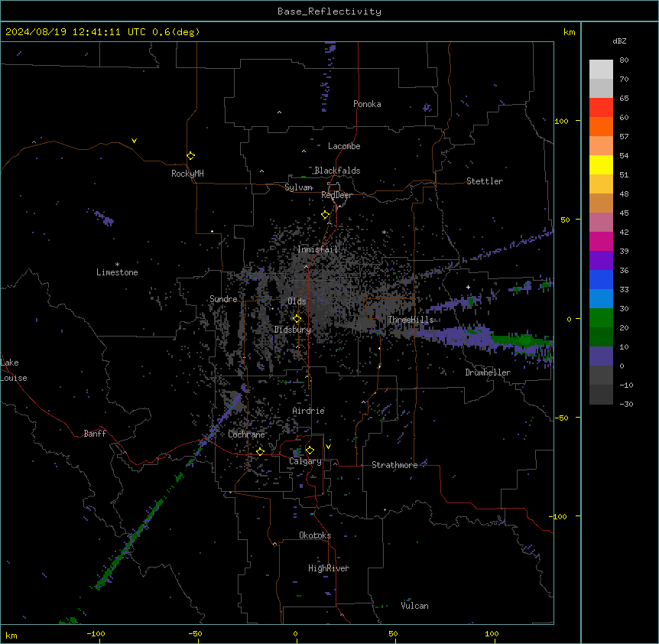This screenshot has width=659, height=644.
Task: Click the Lake Louise label
Action: [14, 370]
